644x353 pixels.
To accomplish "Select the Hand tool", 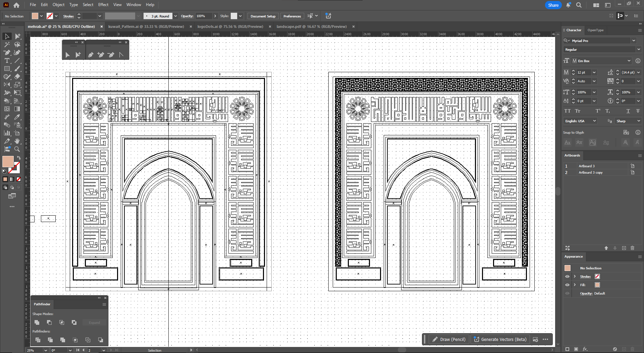I will [x=17, y=141].
